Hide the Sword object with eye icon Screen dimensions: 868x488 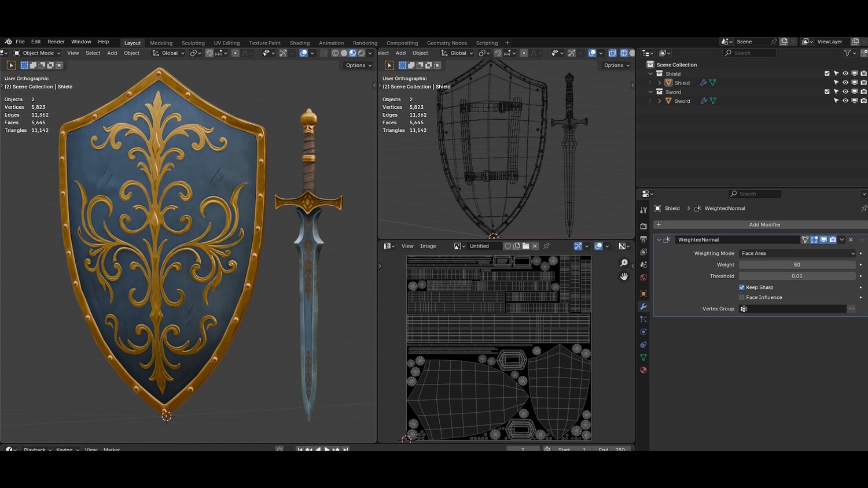click(845, 101)
